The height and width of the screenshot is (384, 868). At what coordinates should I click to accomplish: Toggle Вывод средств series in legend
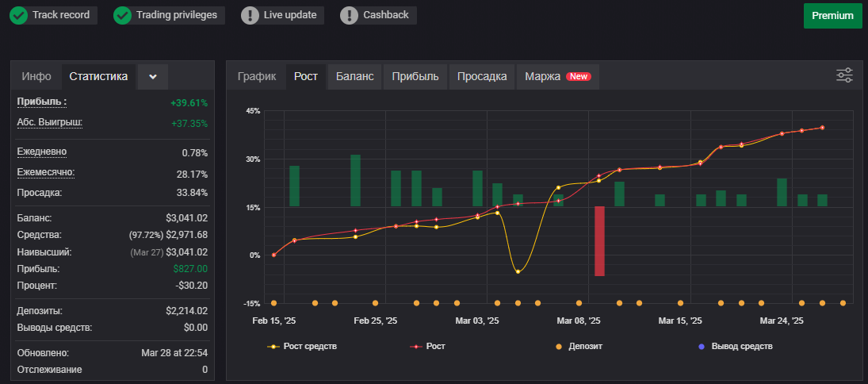coord(735,347)
